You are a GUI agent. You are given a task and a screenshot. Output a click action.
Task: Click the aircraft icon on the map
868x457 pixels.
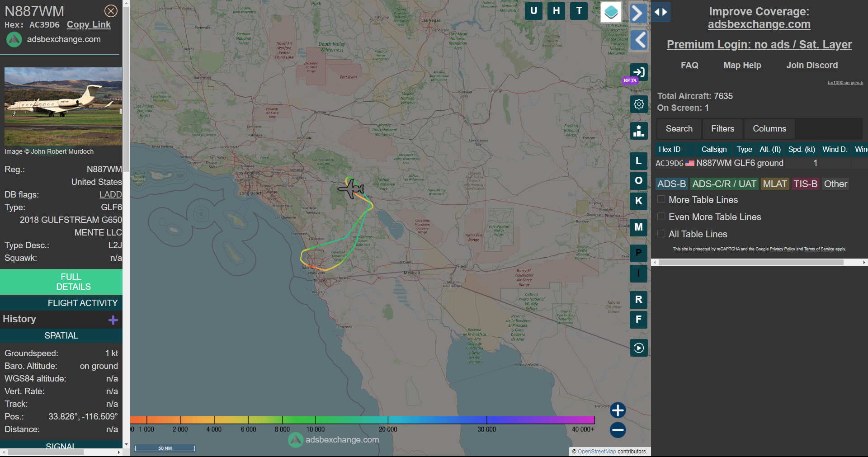click(x=351, y=188)
